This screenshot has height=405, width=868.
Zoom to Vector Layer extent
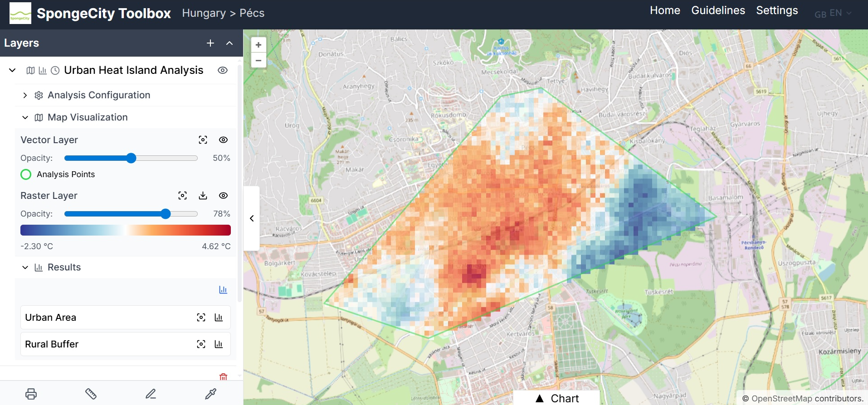[203, 140]
